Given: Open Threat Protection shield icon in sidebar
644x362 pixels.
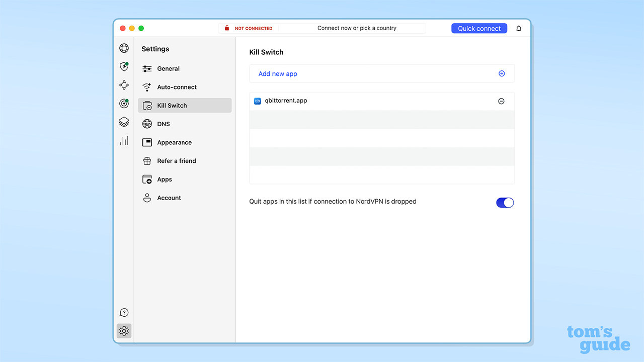Looking at the screenshot, I should pos(124,66).
